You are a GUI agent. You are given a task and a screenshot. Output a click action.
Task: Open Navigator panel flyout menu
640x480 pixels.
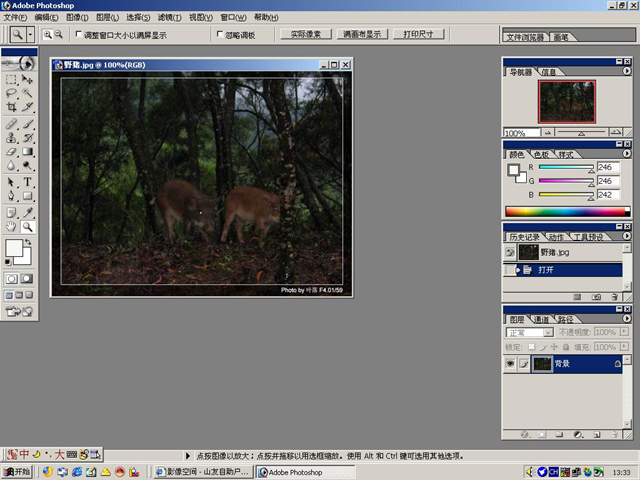[x=627, y=71]
